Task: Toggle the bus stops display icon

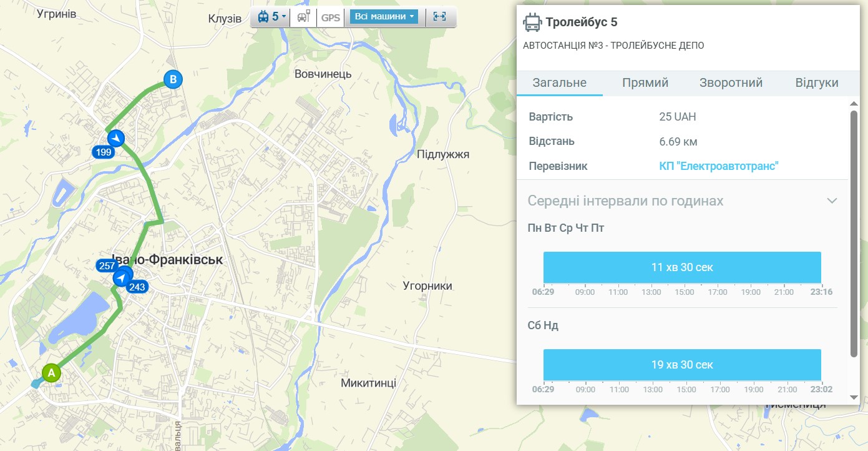Action: (x=304, y=17)
